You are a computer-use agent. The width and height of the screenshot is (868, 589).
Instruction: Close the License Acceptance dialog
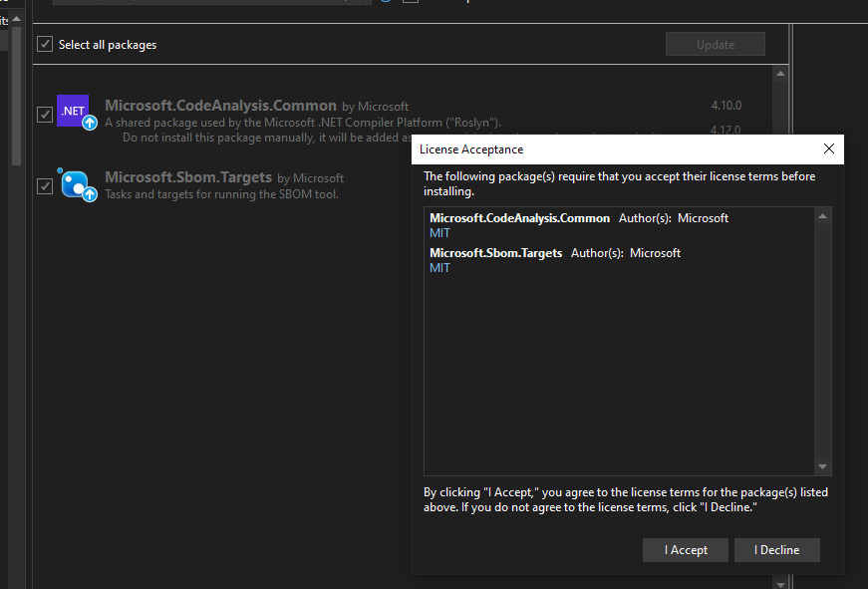[x=829, y=148]
